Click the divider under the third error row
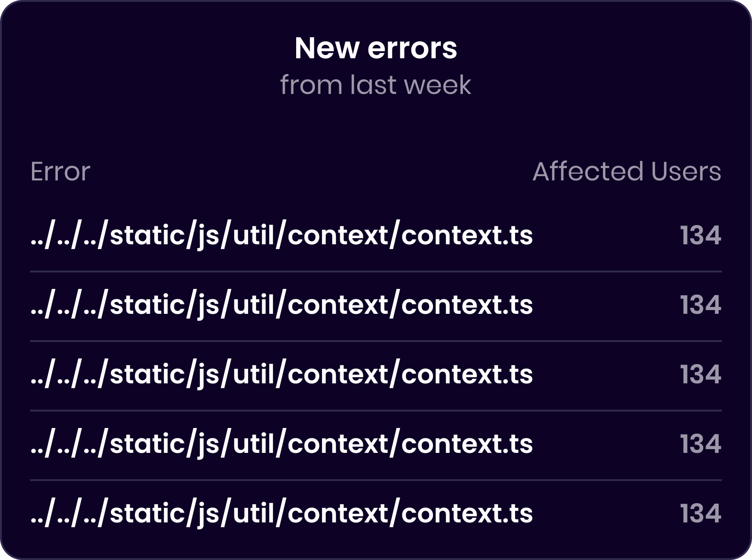 [376, 411]
